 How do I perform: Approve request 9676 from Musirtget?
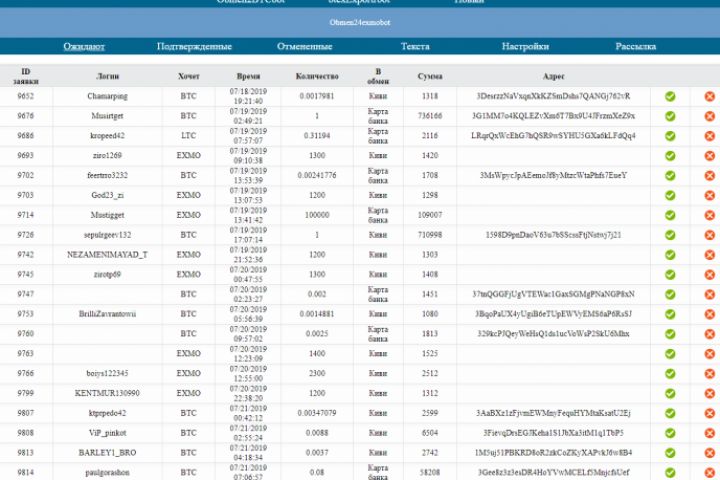coord(670,116)
